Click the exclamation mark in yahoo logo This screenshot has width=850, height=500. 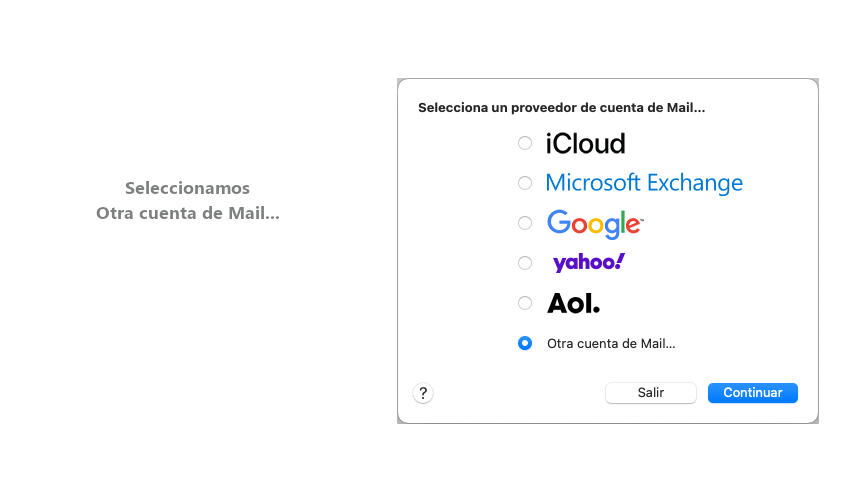(620, 261)
